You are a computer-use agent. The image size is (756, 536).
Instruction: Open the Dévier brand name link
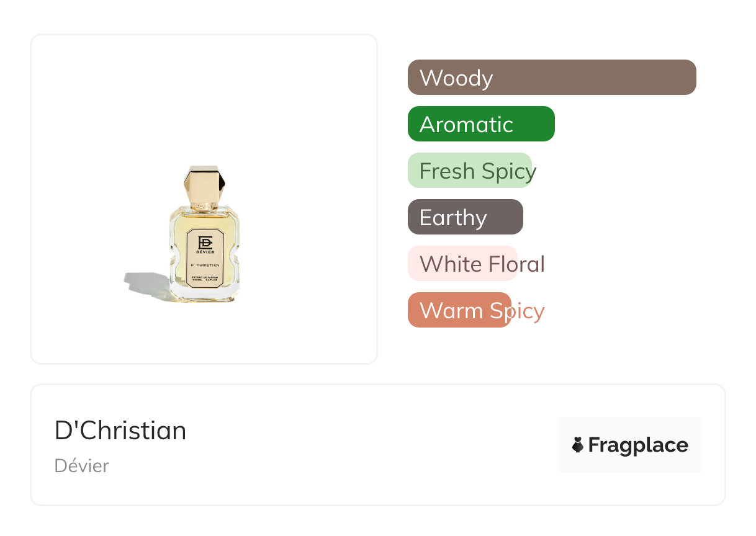tap(81, 466)
